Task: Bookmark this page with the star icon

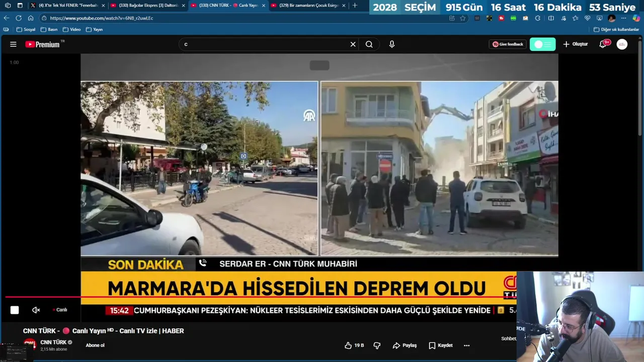Action: (x=463, y=18)
